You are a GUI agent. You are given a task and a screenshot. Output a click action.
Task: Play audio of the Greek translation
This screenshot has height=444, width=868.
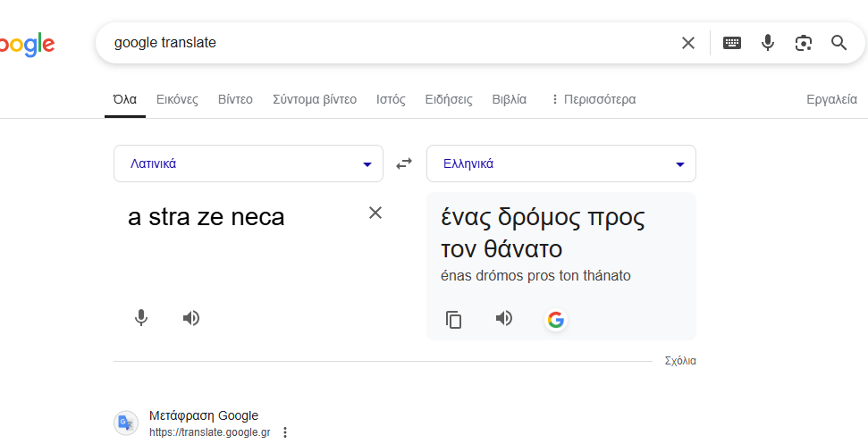point(504,318)
